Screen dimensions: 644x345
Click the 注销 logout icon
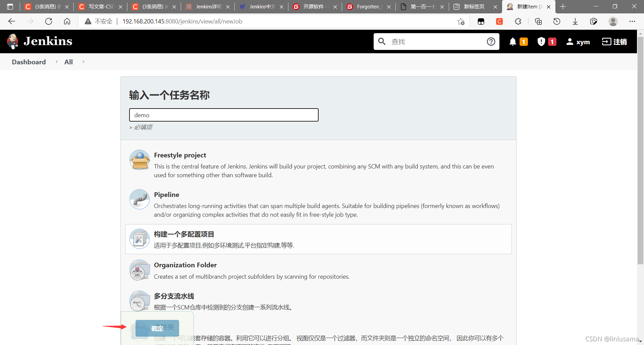(x=607, y=42)
